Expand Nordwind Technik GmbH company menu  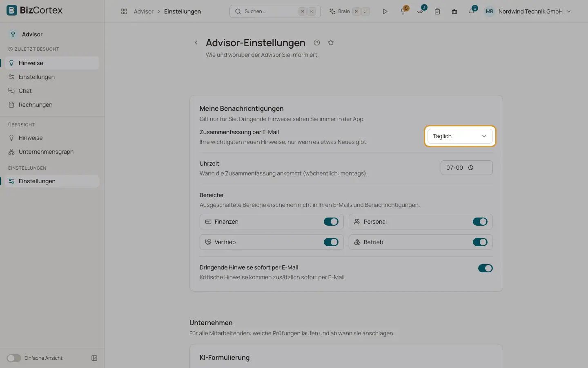pos(535,11)
